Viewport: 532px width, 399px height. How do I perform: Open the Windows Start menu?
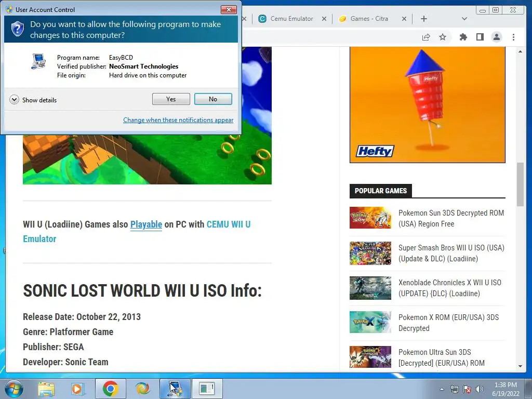[14, 389]
